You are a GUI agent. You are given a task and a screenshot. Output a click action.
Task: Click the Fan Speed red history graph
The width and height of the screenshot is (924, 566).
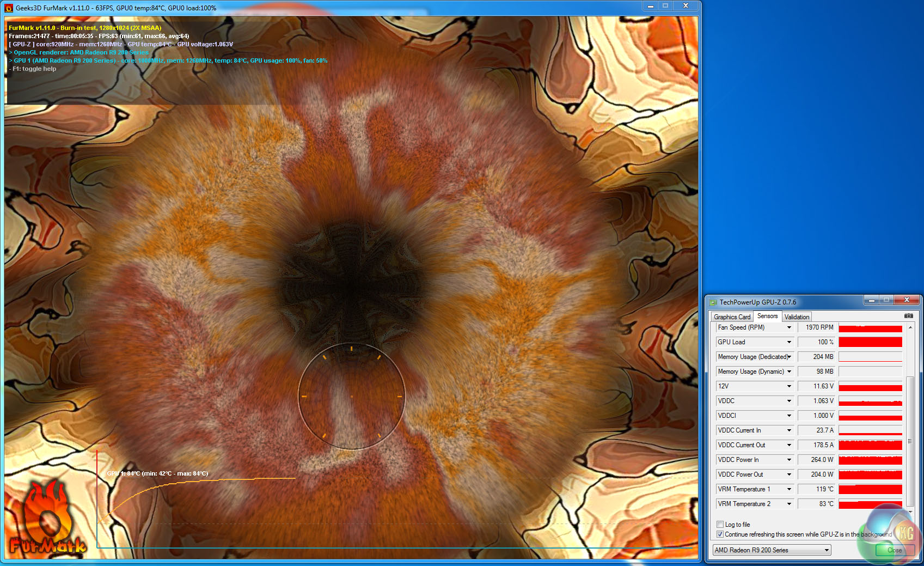tap(870, 327)
